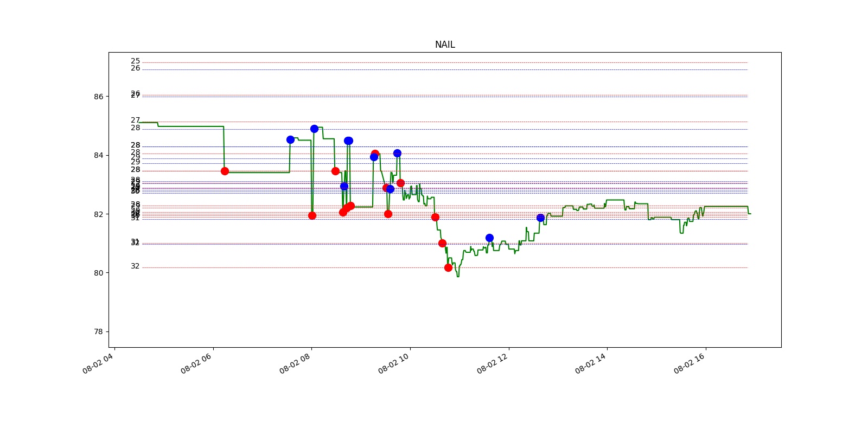The height and width of the screenshot is (434, 868).
Task: Click the x-axis label 08-02 12
Action: [x=493, y=363]
